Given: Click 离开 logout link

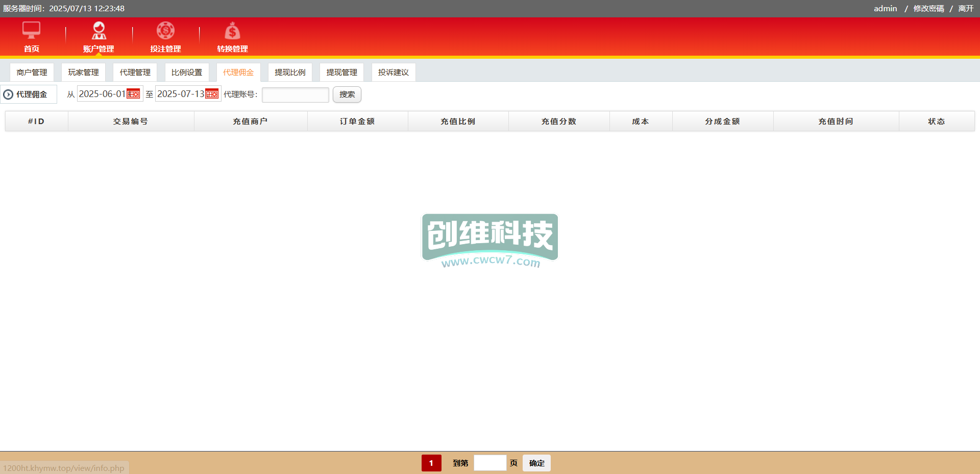Looking at the screenshot, I should tap(966, 9).
